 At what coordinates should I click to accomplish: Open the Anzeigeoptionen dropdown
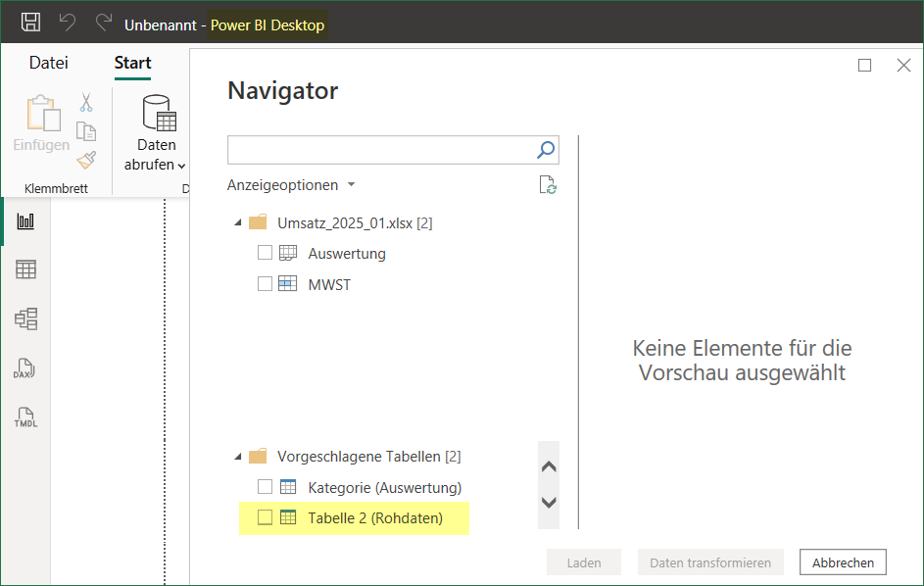click(x=291, y=185)
